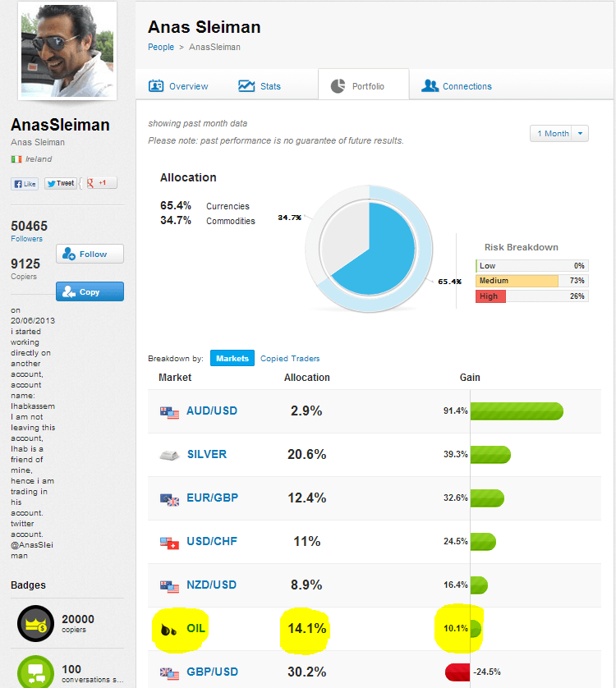616x688 pixels.
Task: Click the Facebook Like button
Action: (25, 184)
